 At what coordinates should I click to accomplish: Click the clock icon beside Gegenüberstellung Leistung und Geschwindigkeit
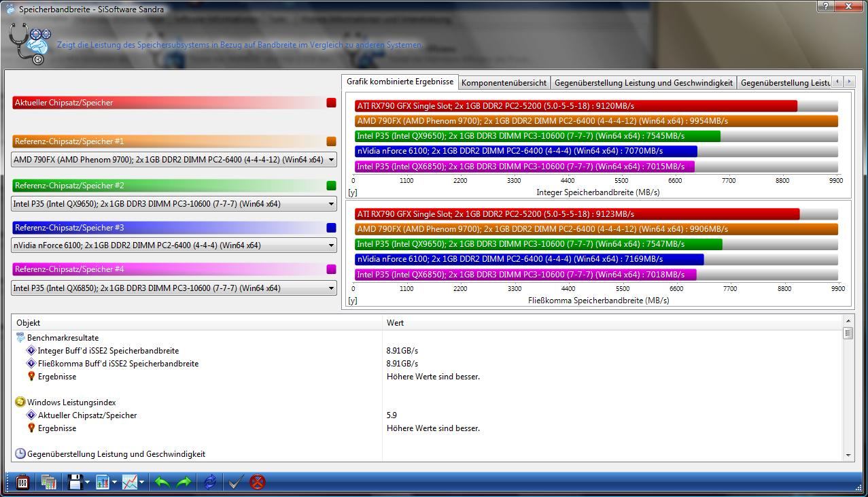coord(20,453)
